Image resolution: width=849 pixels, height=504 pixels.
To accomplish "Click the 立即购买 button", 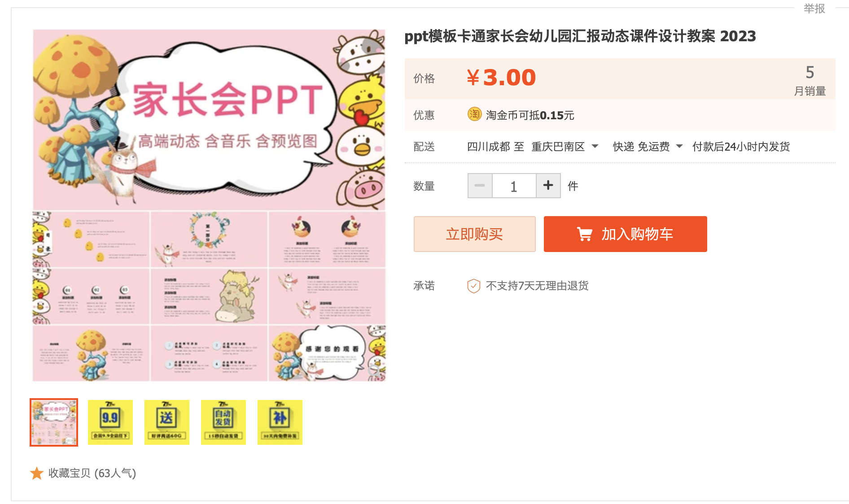I will [x=475, y=234].
